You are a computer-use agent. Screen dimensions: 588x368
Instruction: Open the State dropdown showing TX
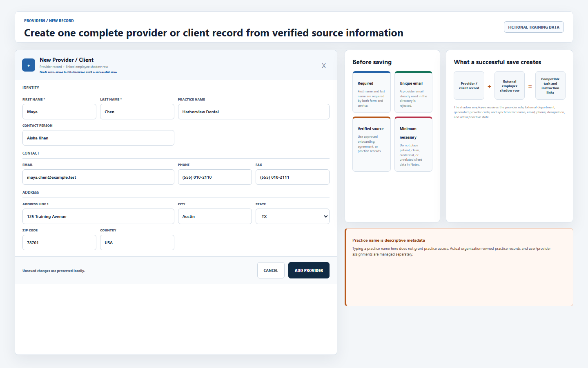pos(292,216)
